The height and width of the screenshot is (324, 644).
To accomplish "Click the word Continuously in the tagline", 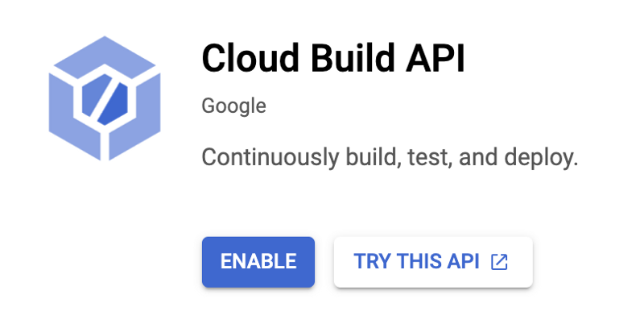I will (x=270, y=158).
